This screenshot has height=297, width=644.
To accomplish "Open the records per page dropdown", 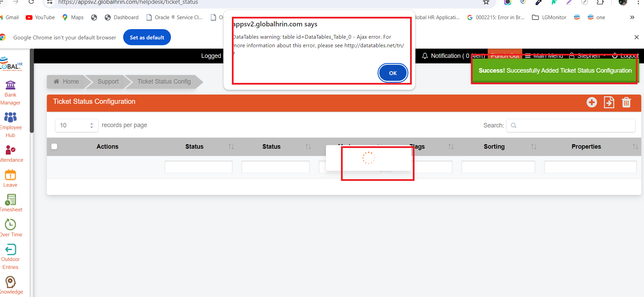I will click(77, 125).
